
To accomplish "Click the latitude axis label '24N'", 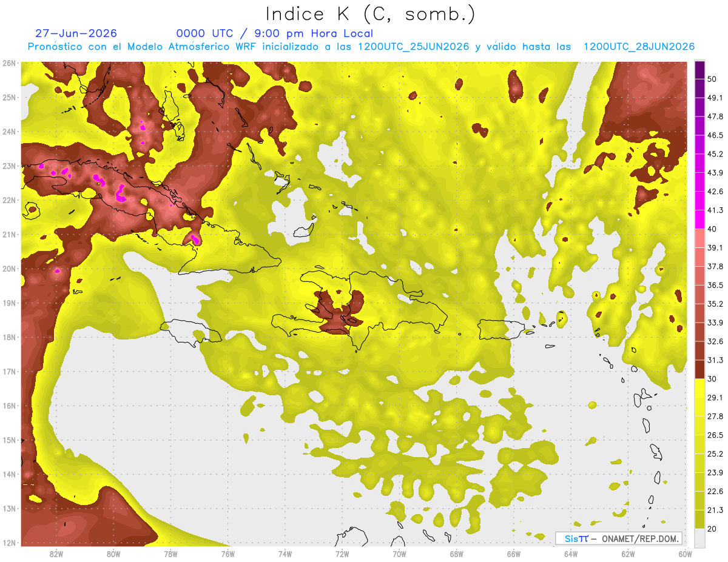I will pos(9,132).
